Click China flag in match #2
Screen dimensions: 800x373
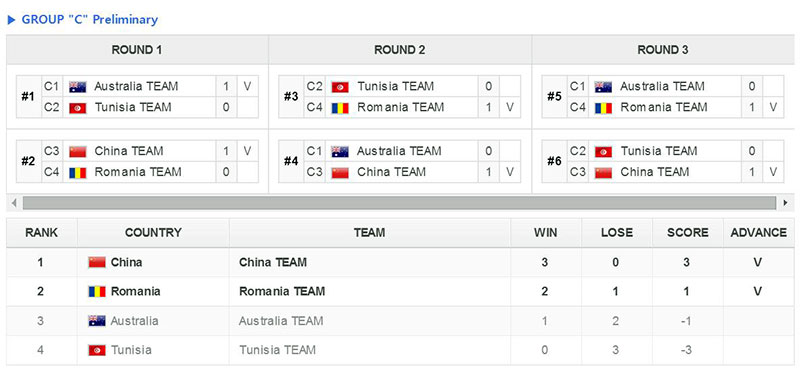pos(78,152)
